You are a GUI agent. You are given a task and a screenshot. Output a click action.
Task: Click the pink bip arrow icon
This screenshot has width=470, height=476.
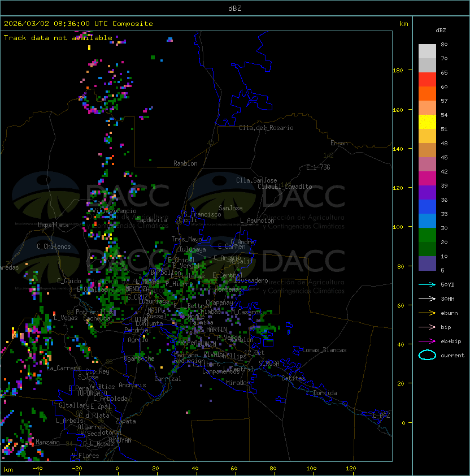[x=427, y=327]
